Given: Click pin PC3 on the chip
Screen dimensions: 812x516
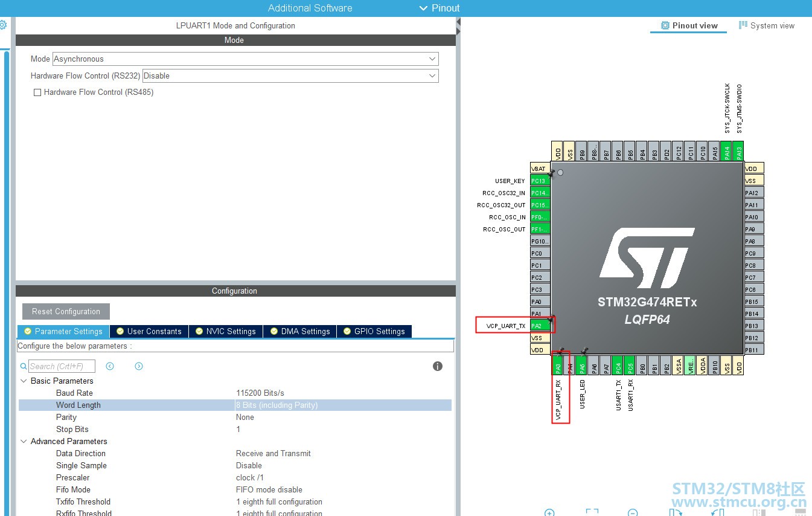Looking at the screenshot, I should [x=540, y=289].
